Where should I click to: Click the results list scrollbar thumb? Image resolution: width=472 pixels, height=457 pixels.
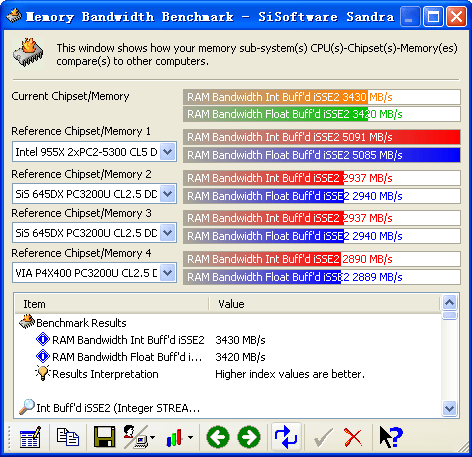(449, 315)
